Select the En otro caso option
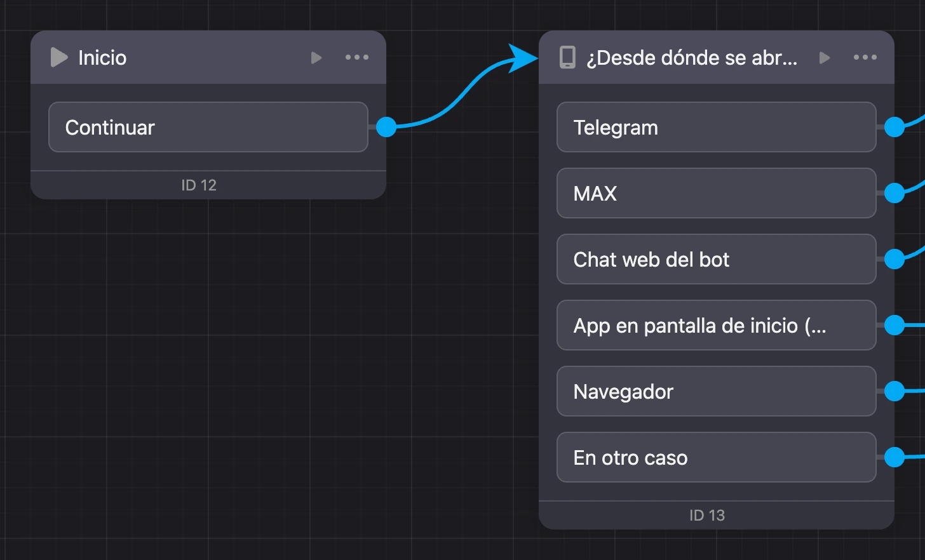Screen dimensions: 925x560 tap(717, 457)
